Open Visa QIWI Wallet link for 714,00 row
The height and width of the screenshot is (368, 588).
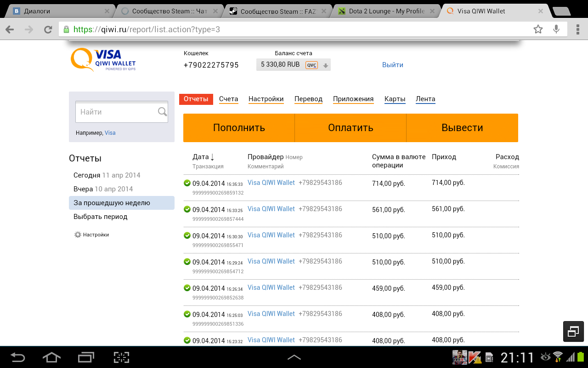coord(271,183)
